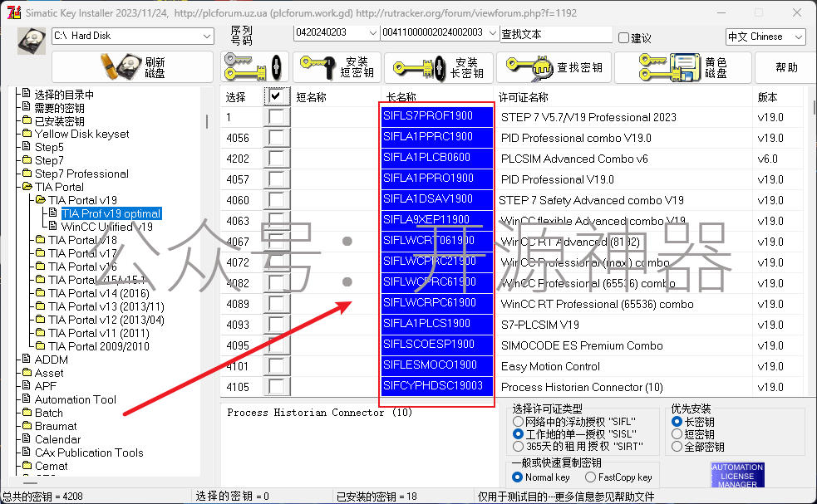Select SIFLS7PROF1900 long name cell
This screenshot has width=817, height=504.
pos(437,116)
